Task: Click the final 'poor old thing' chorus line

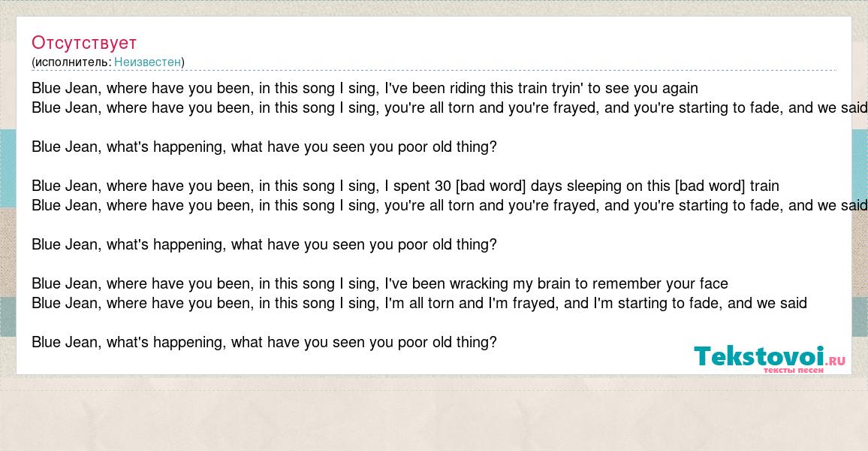Action: [264, 342]
